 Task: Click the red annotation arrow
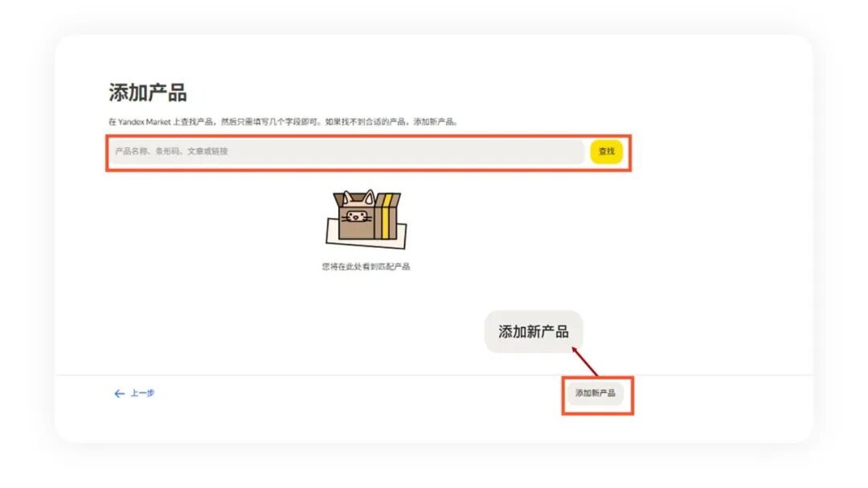coord(584,361)
